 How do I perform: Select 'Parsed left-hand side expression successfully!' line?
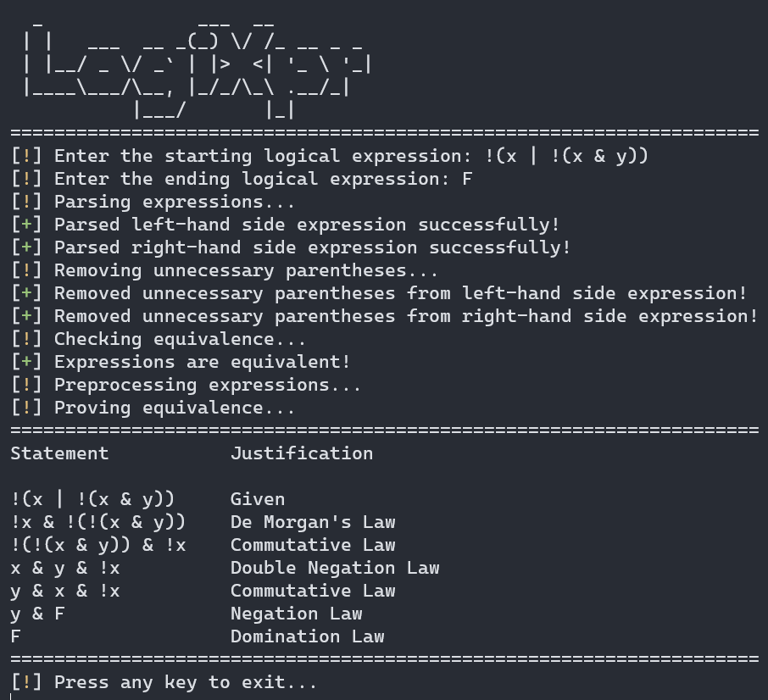pos(286,225)
